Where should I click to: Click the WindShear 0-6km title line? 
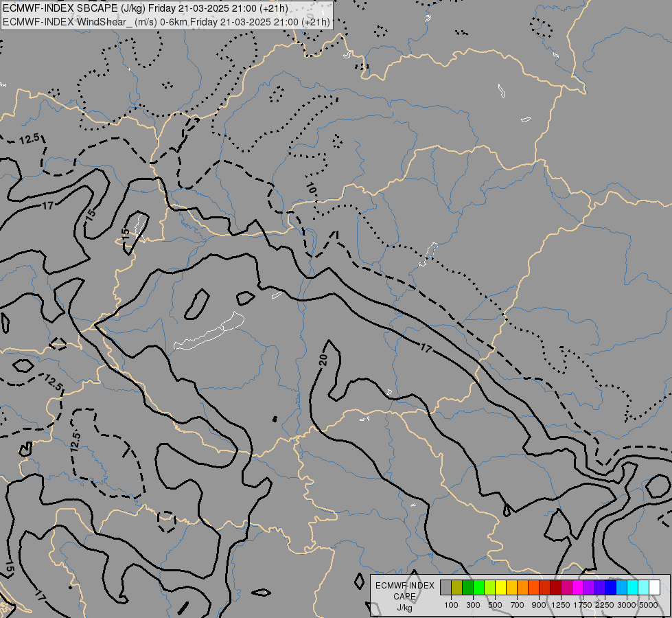[166, 22]
